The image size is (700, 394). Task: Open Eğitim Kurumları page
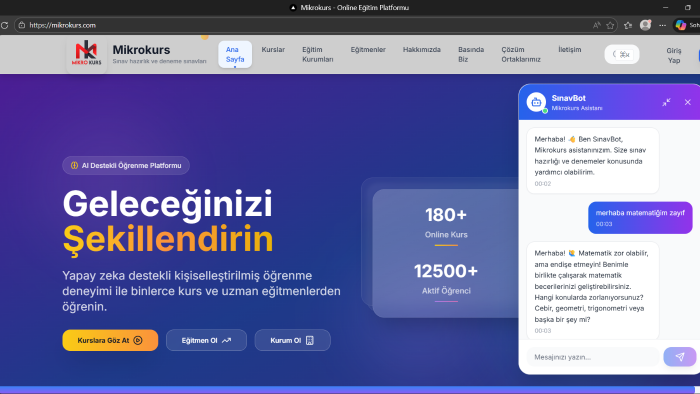(x=317, y=54)
